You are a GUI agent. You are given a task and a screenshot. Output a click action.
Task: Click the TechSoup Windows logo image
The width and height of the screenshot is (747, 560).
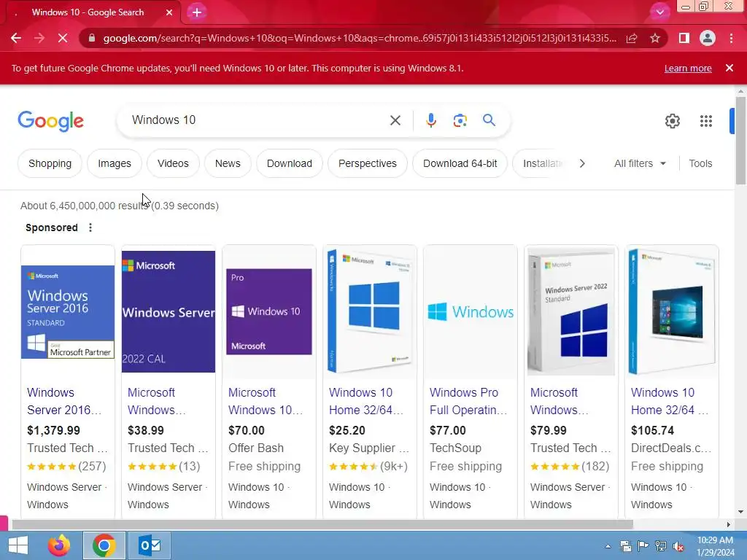pos(471,312)
